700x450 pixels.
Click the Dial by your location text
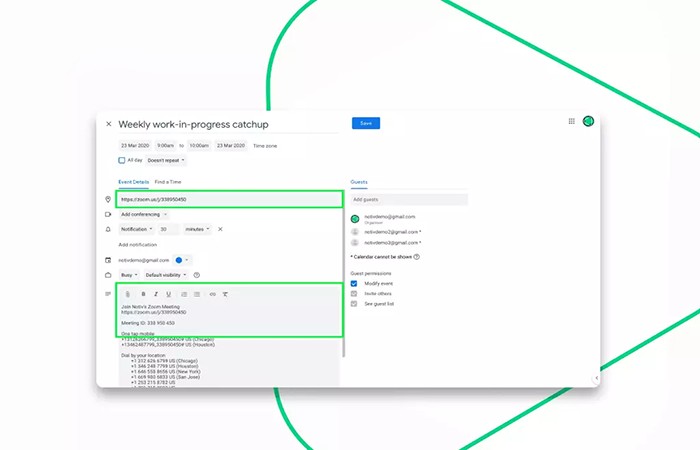coord(143,355)
